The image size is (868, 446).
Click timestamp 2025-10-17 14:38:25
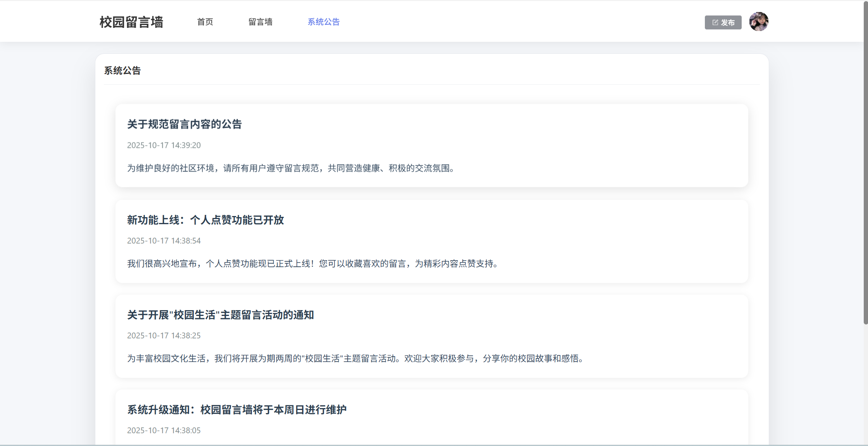(x=164, y=336)
